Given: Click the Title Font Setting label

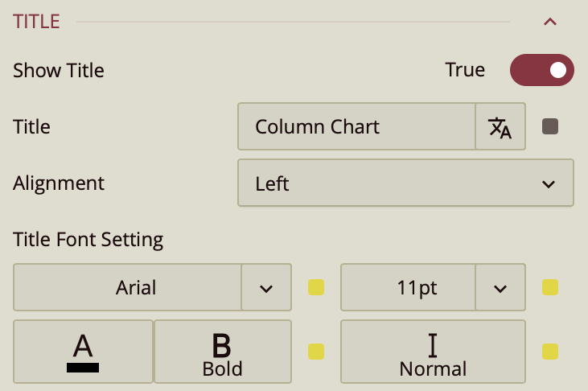Looking at the screenshot, I should coord(88,239).
